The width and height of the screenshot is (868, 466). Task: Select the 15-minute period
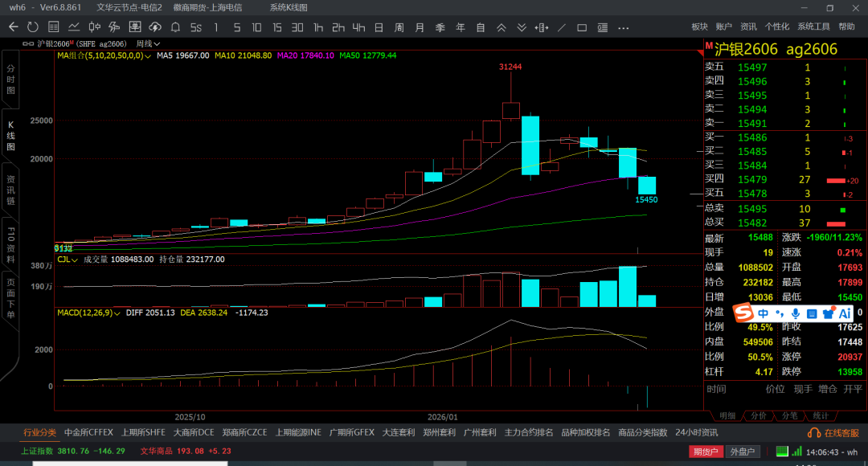point(277,27)
